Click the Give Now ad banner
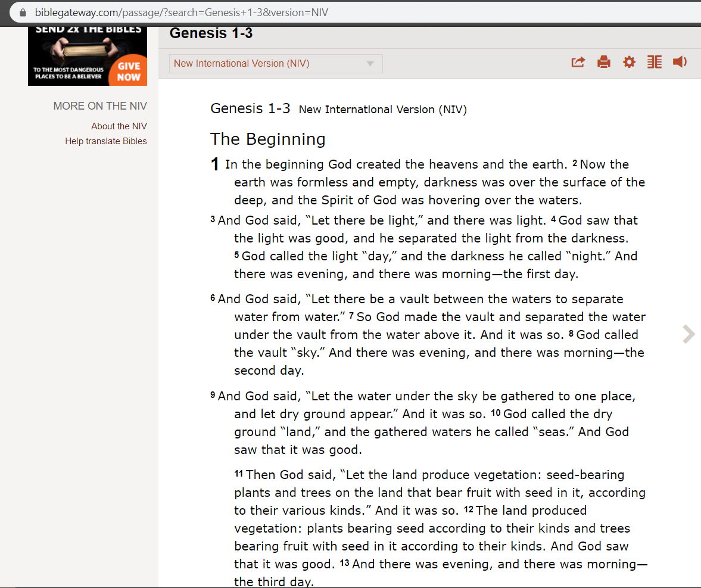 click(x=88, y=56)
